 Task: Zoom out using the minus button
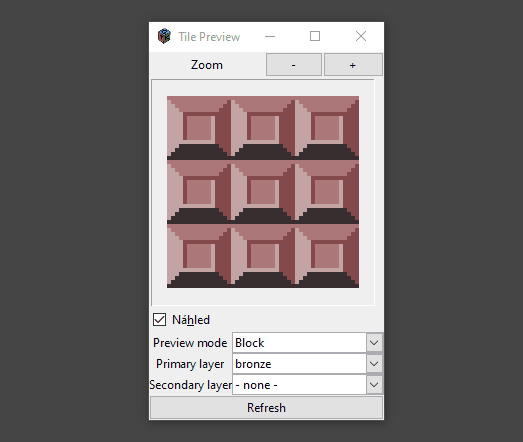click(x=294, y=65)
